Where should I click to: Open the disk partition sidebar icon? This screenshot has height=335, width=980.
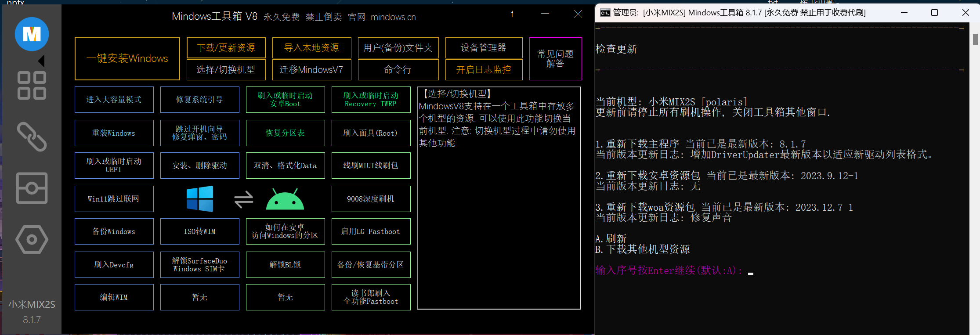click(32, 188)
